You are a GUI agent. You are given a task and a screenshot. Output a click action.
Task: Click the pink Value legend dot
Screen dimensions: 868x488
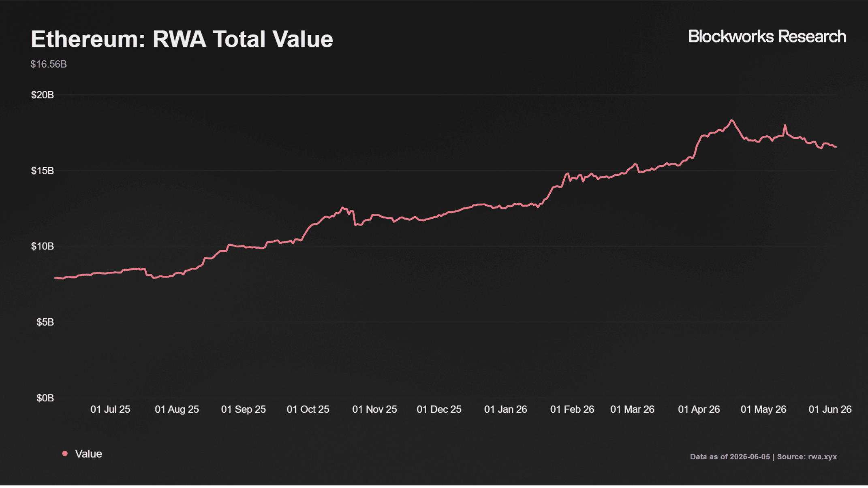click(x=65, y=454)
